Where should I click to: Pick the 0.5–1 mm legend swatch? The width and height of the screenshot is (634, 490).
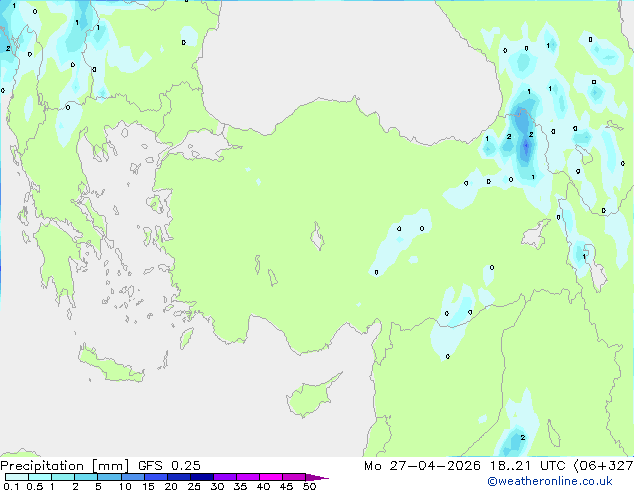coord(40,477)
